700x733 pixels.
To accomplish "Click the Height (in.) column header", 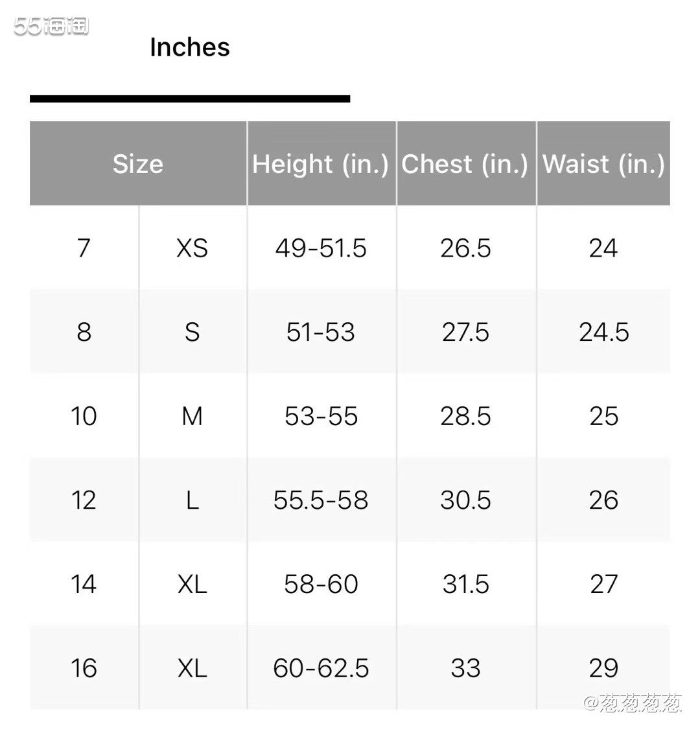I will pos(321,163).
